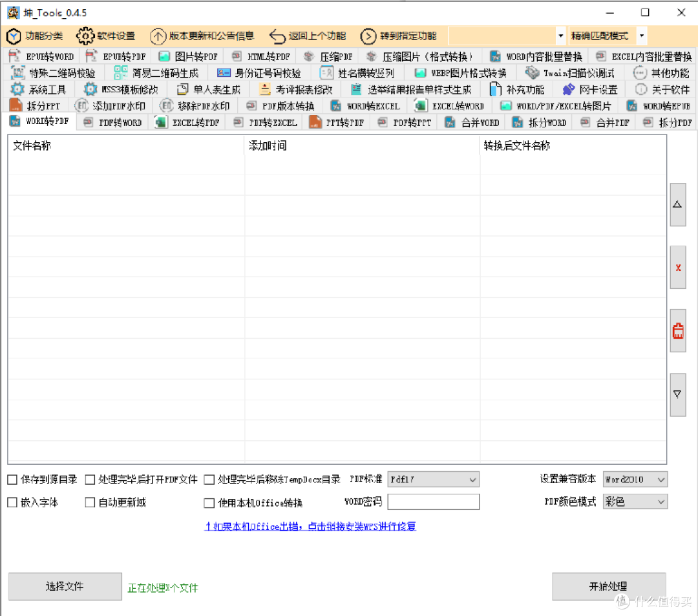The width and height of the screenshot is (698, 616).
Task: Open 软件设置 settings
Action: tap(105, 36)
